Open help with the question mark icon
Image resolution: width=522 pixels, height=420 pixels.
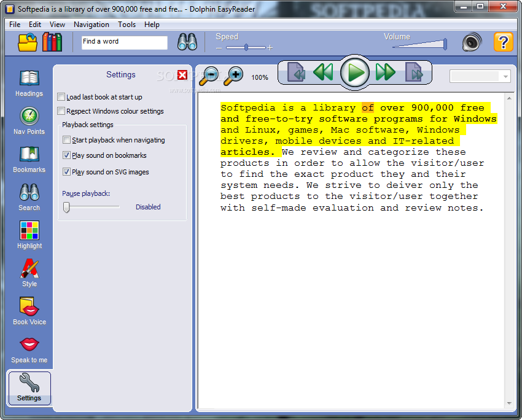point(503,42)
